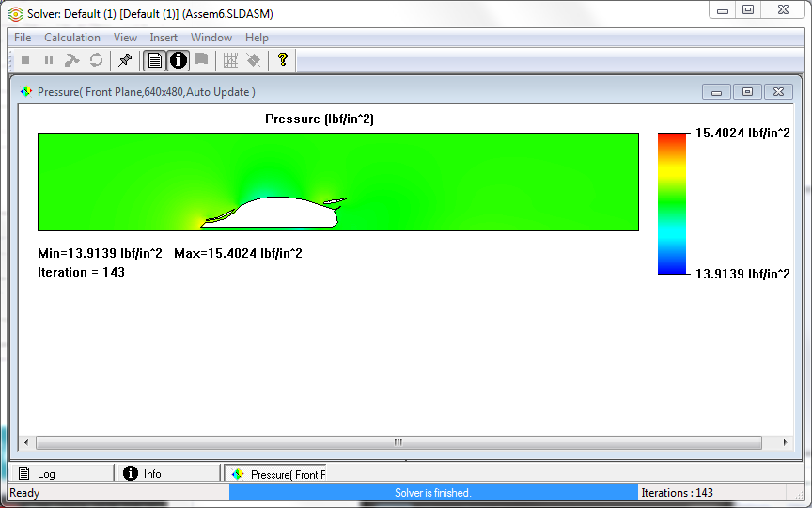
Task: Switch to the Info tab
Action: [167, 474]
